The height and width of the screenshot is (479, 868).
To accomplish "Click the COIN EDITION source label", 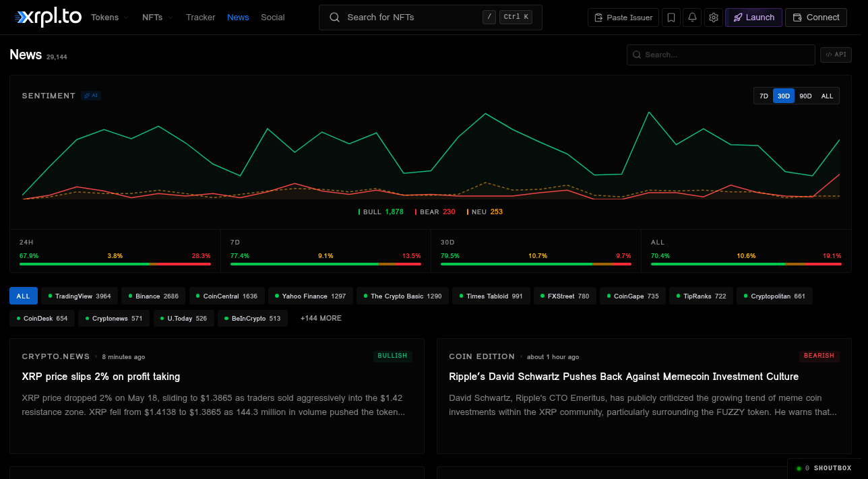I will click(x=482, y=356).
